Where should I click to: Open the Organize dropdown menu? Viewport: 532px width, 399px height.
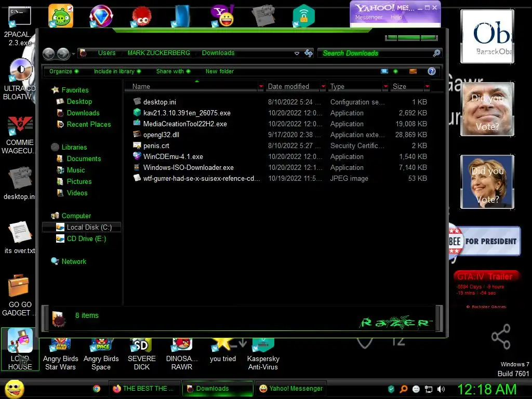pyautogui.click(x=64, y=71)
